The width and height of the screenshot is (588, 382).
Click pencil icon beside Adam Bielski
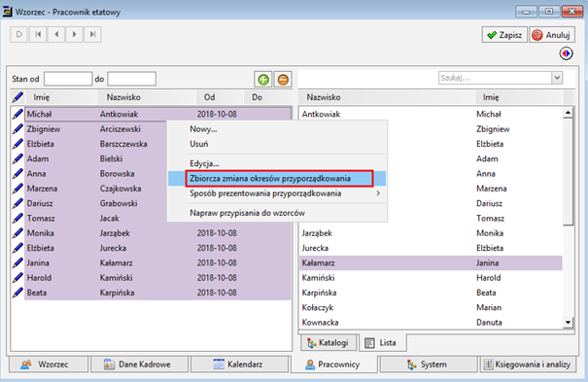click(x=17, y=159)
